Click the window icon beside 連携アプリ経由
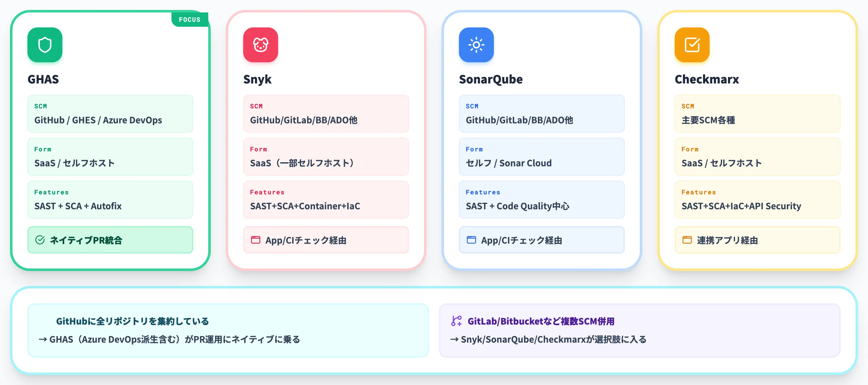 (687, 240)
